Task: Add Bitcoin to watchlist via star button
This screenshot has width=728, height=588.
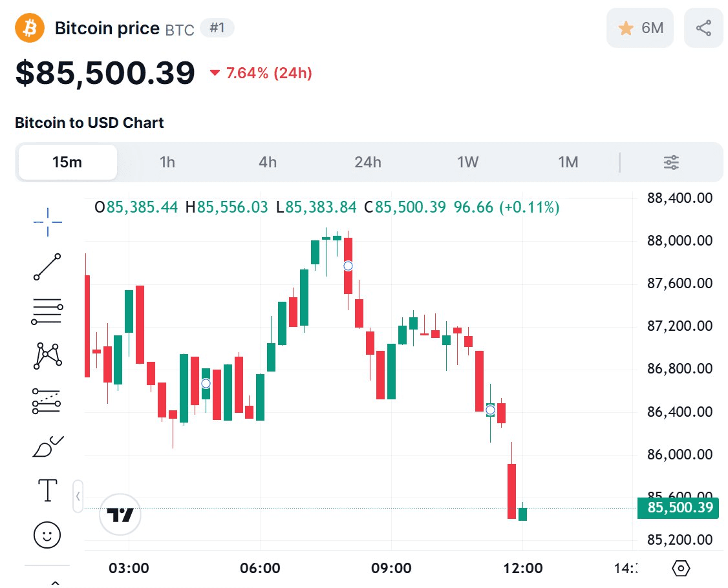Action: (640, 28)
